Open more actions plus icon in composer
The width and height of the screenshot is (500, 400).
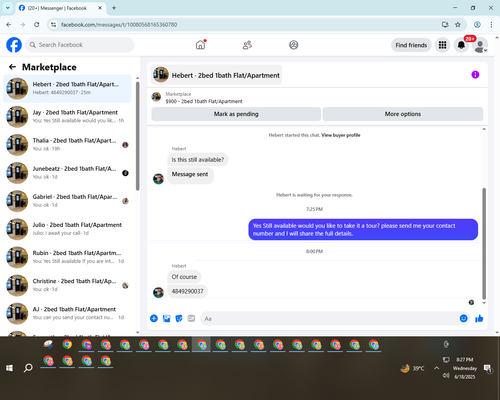(x=154, y=318)
